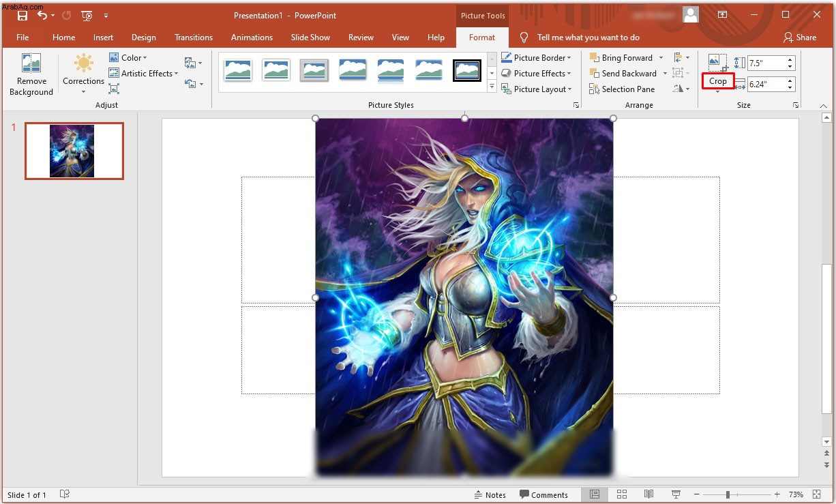Apply the second picture style
Image resolution: width=836 pixels, height=504 pixels.
click(x=276, y=70)
